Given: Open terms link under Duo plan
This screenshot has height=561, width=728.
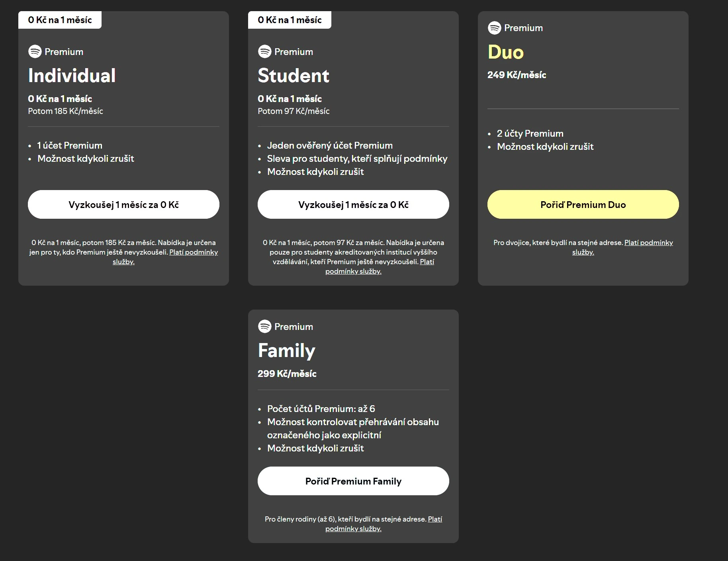Looking at the screenshot, I should point(648,243).
